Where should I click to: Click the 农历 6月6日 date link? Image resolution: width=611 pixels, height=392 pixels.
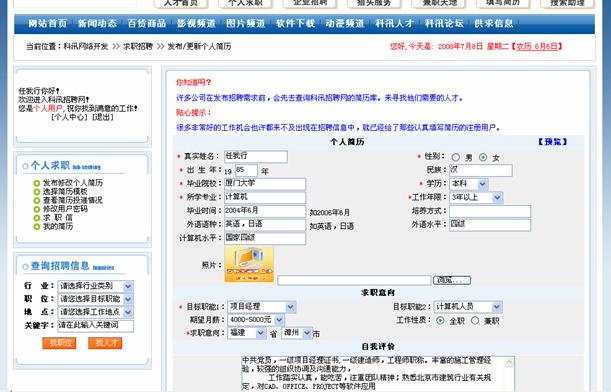[537, 46]
